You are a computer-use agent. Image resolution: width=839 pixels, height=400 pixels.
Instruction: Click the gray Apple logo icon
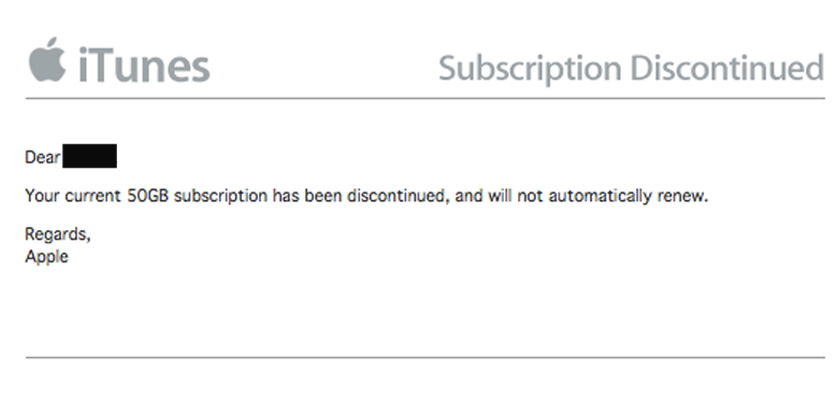(47, 59)
